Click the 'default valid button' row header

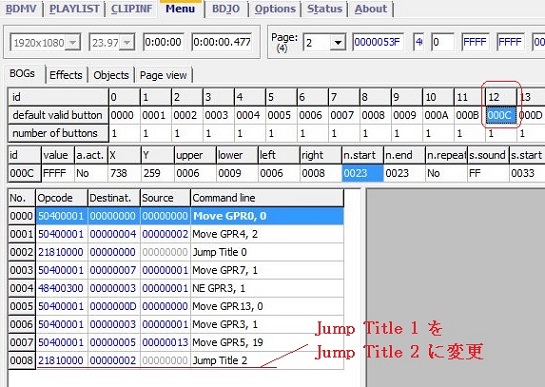58,115
